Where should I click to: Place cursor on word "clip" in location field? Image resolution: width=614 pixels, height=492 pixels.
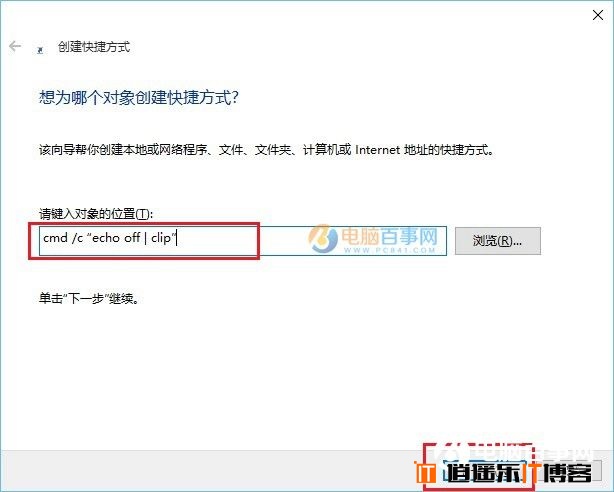click(161, 238)
